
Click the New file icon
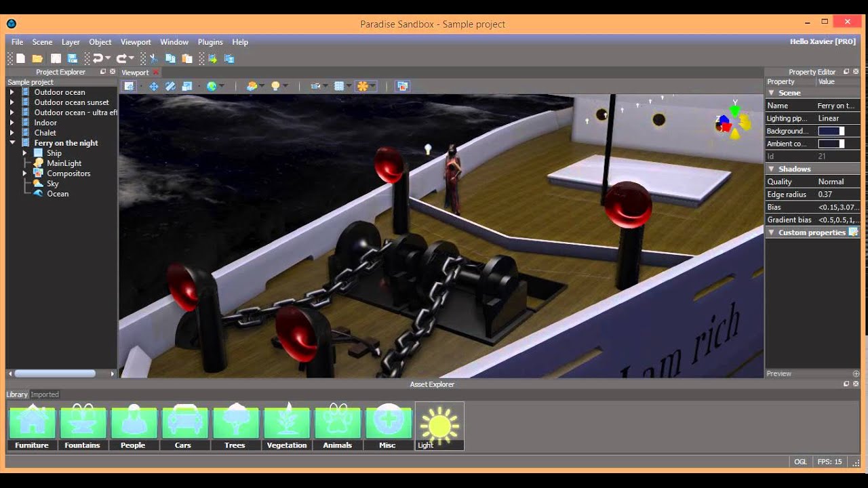pyautogui.click(x=21, y=59)
